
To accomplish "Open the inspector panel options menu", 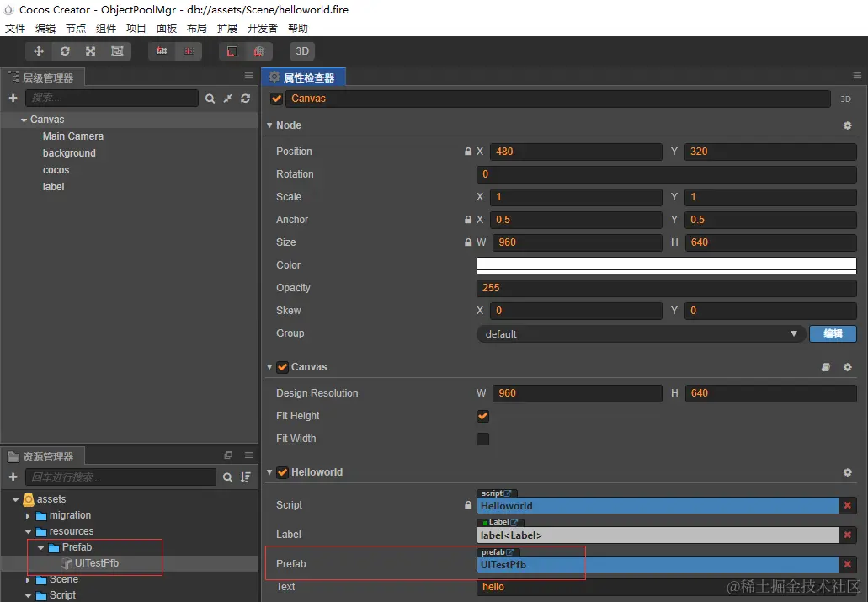I will [x=857, y=76].
